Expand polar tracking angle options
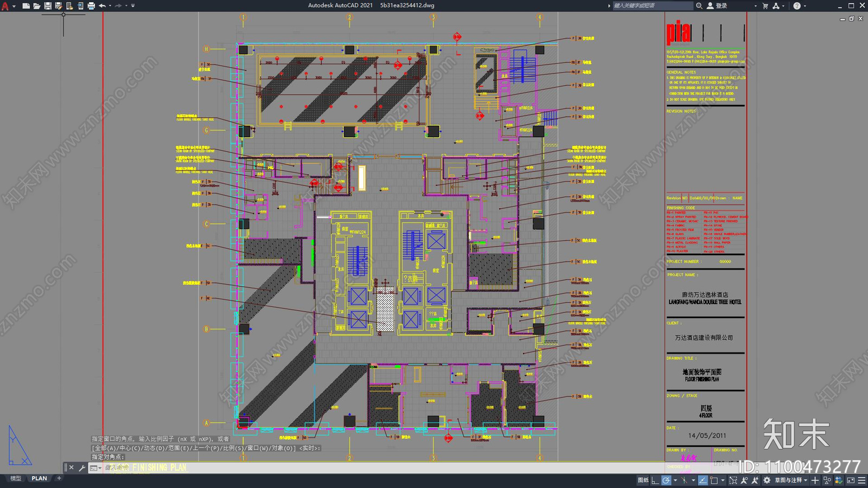 (x=675, y=480)
